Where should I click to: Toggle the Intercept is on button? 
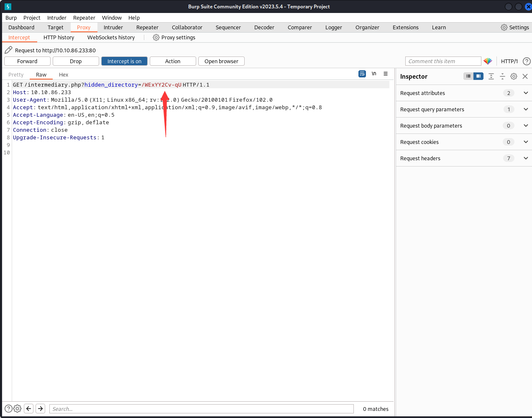coord(124,61)
